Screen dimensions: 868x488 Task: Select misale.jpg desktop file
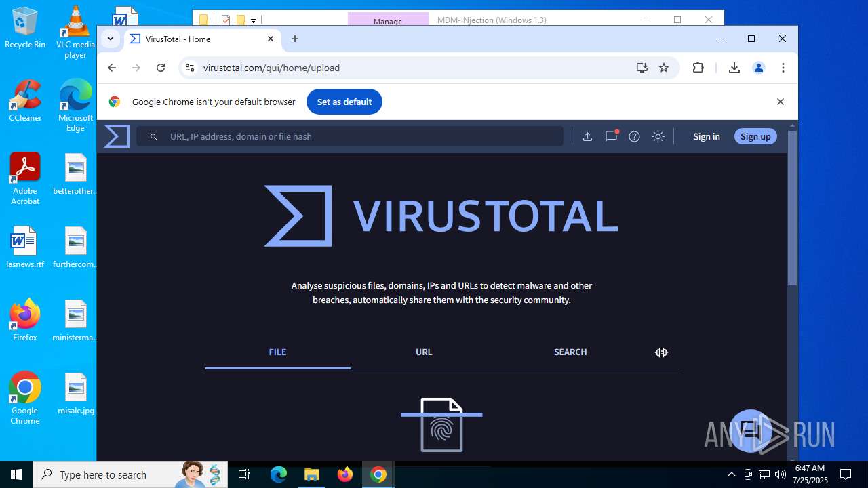tap(76, 393)
